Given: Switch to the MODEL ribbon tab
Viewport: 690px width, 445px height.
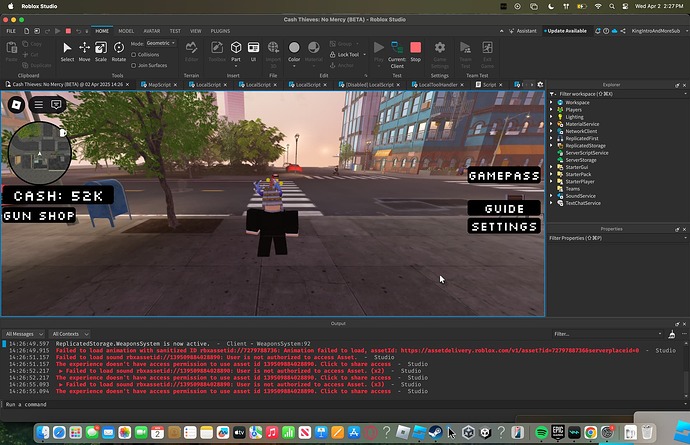Looking at the screenshot, I should pos(126,31).
